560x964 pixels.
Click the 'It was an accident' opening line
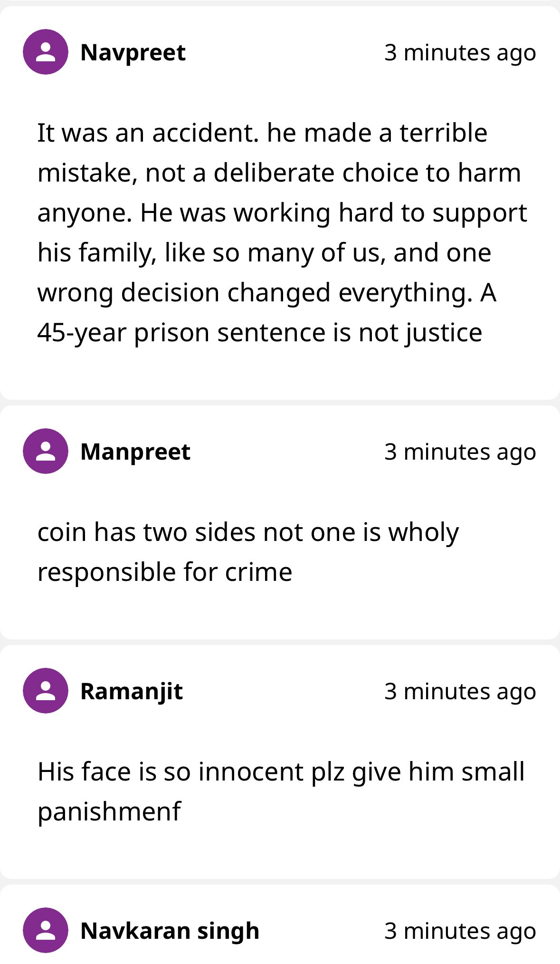(262, 133)
